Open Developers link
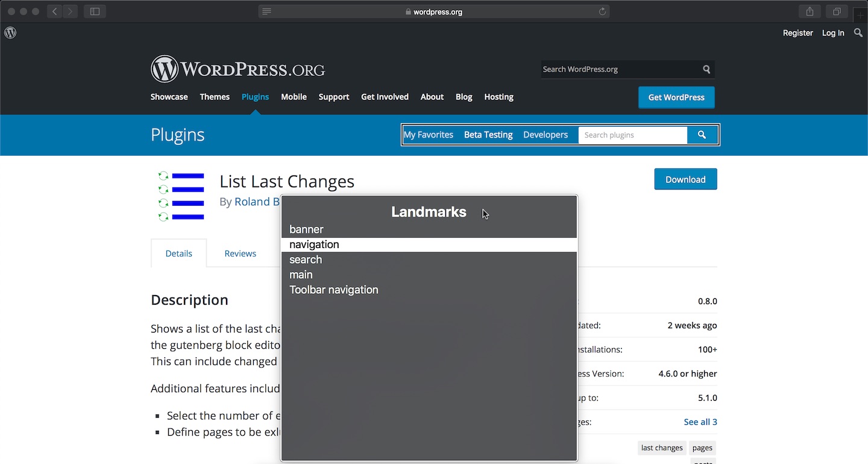This screenshot has width=868, height=464. pyautogui.click(x=546, y=135)
